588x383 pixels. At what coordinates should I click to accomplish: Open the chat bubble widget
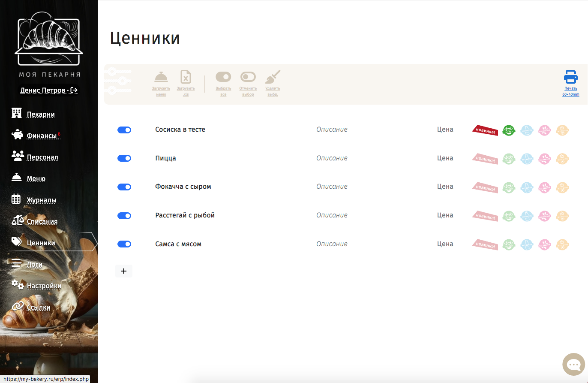coord(574,365)
